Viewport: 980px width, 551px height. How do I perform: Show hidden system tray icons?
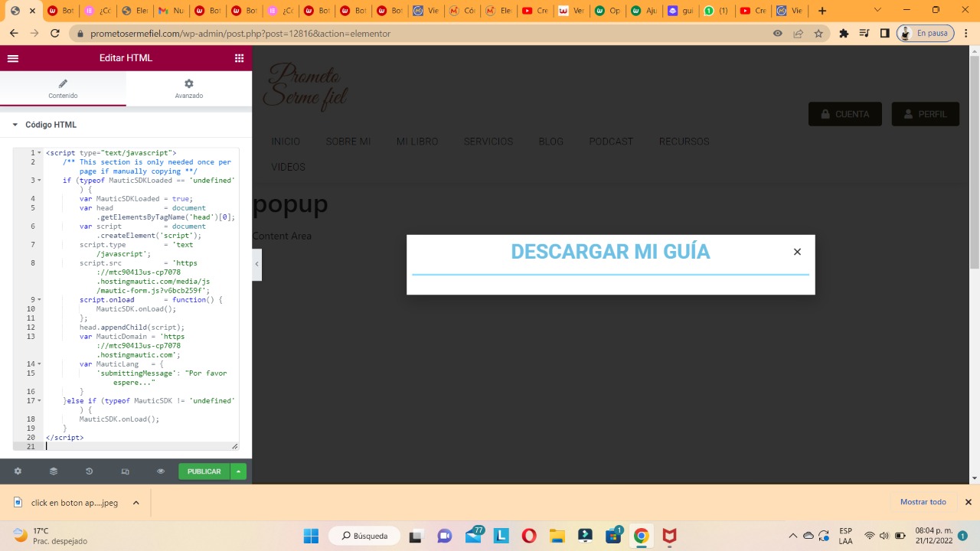(x=792, y=536)
